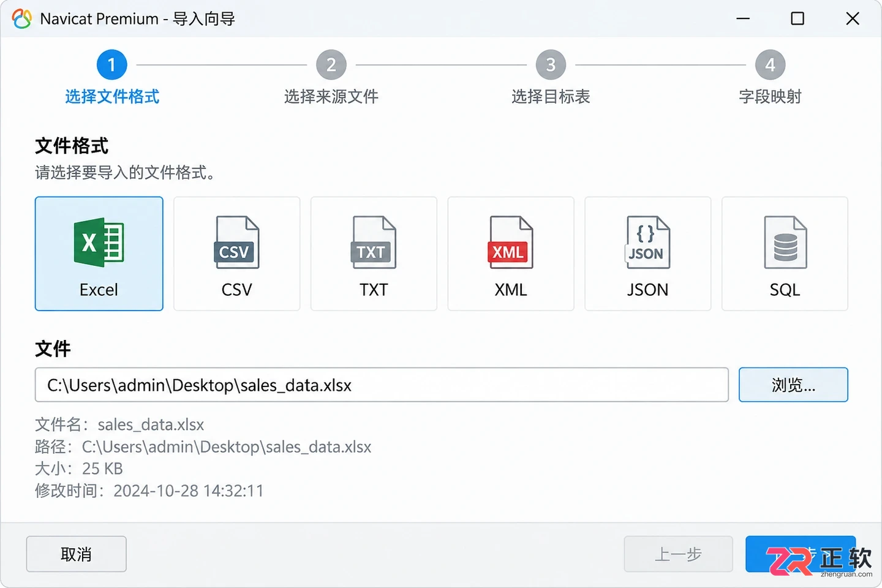Screen dimensions: 882x588
Task: Choose the JSON file format tile
Action: pyautogui.click(x=648, y=254)
